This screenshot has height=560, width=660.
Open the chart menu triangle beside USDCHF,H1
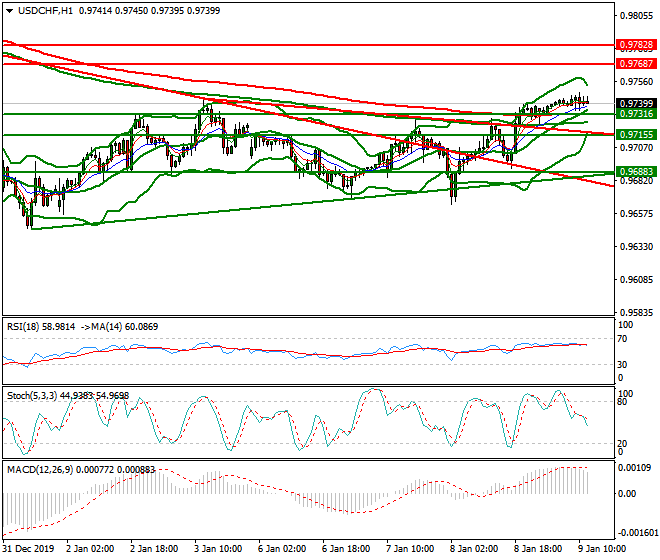coord(9,11)
